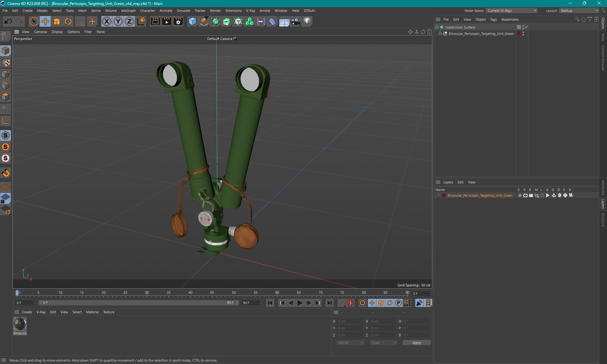Open the viewport Display menu
Image resolution: width=607 pixels, height=364 pixels.
57,32
